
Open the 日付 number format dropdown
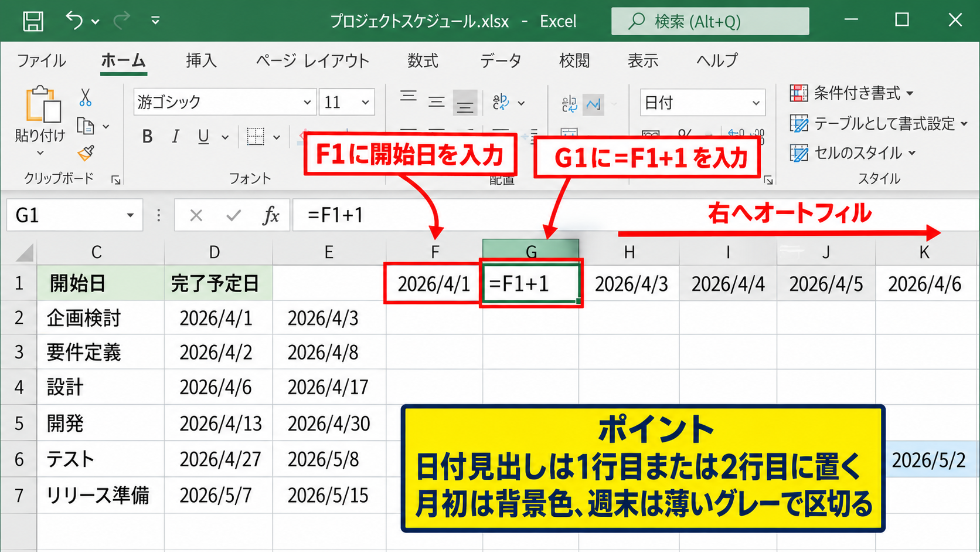756,103
